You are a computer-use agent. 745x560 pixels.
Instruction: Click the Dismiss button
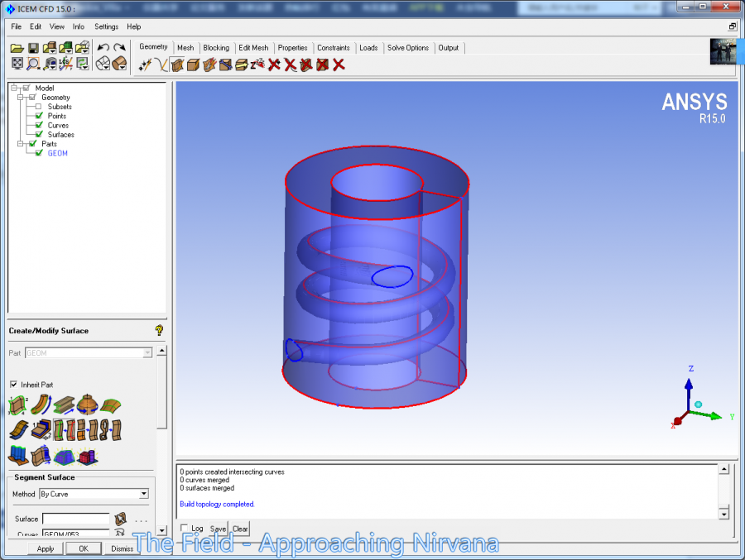(123, 548)
